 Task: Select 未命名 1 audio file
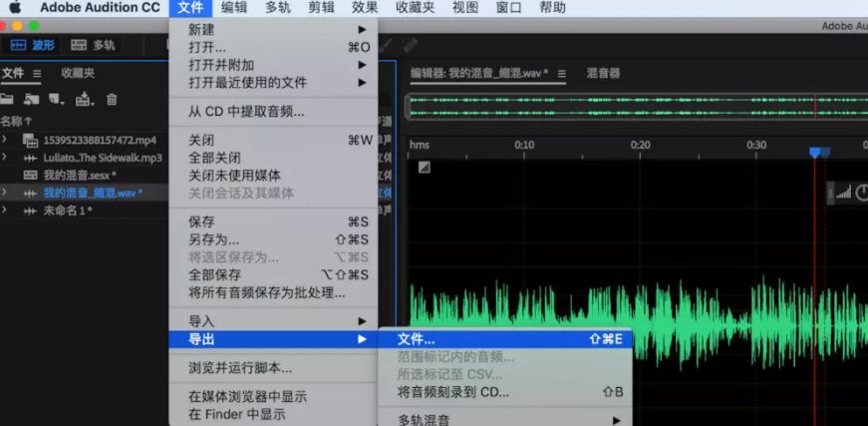coord(68,212)
